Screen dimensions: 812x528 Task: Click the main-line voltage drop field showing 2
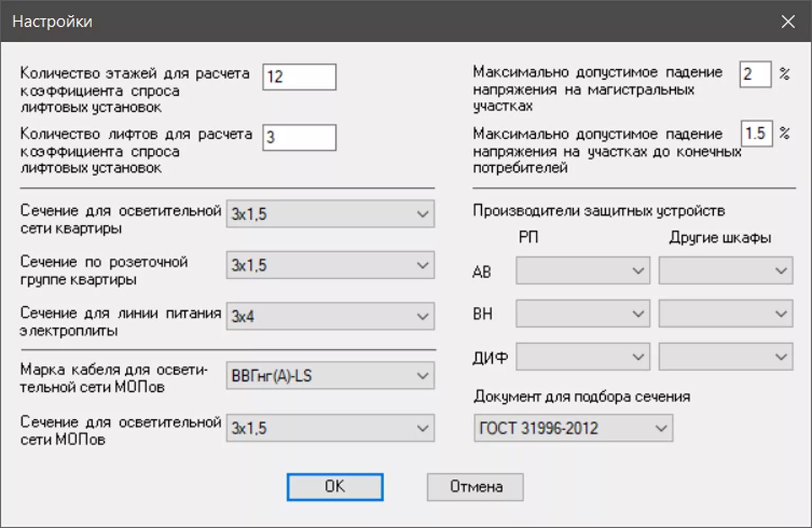click(x=755, y=74)
